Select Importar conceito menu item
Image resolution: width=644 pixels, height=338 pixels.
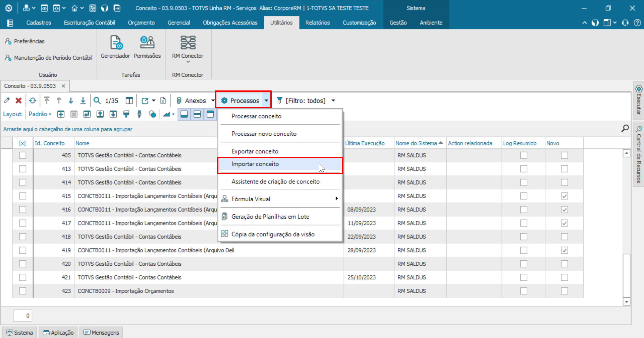pos(280,164)
